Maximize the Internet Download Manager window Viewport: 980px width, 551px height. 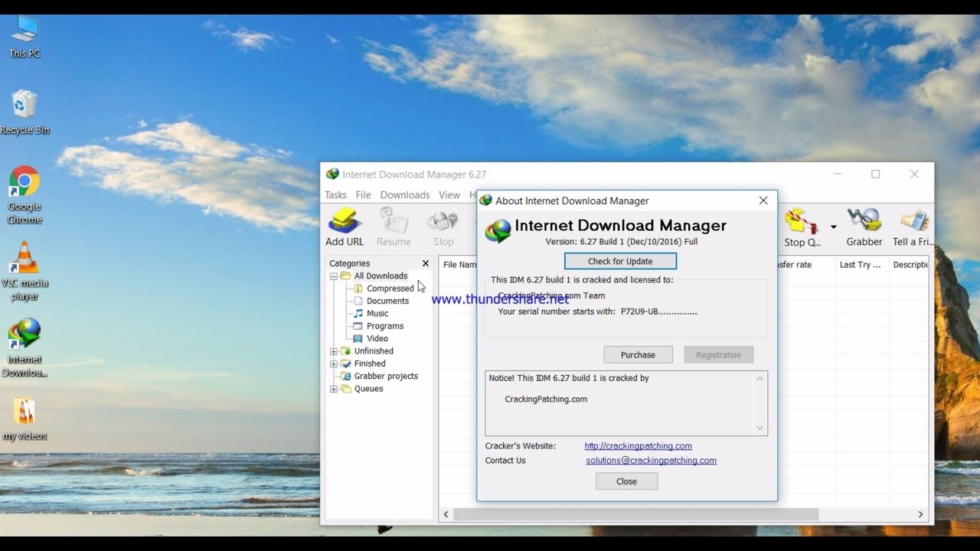coord(875,174)
